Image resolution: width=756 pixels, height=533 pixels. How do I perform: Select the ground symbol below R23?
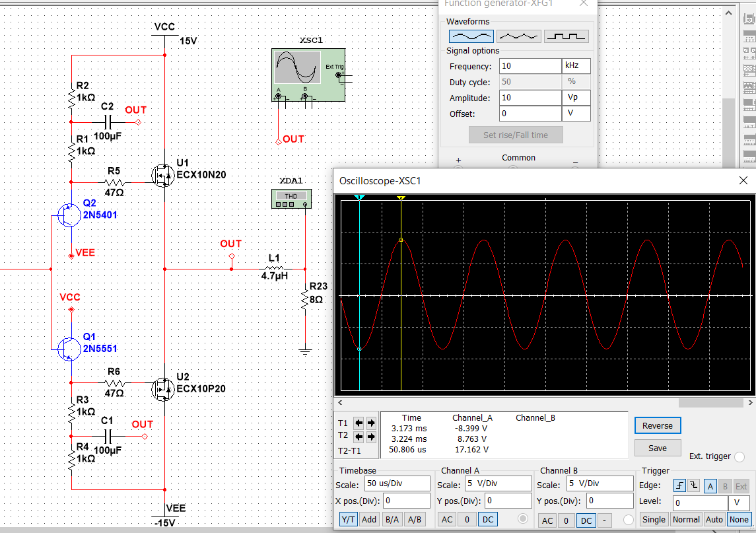point(305,352)
